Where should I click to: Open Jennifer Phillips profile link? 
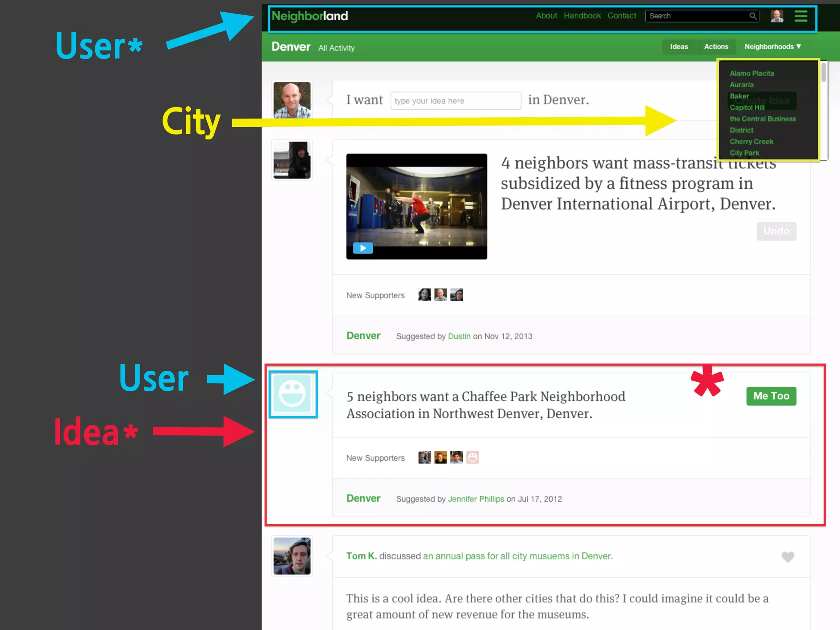tap(476, 499)
